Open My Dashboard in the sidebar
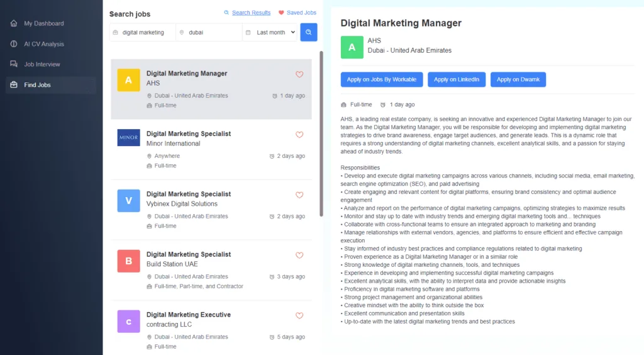This screenshot has width=644, height=355. (x=43, y=23)
